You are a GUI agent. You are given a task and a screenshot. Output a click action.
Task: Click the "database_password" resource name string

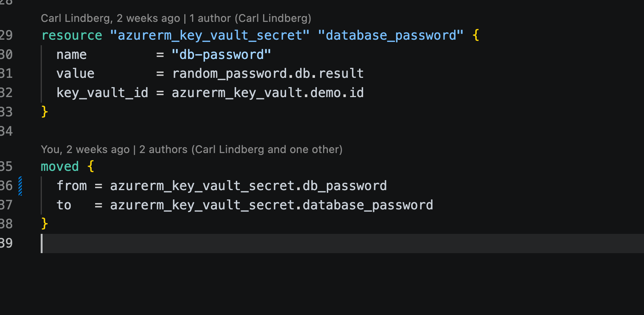pyautogui.click(x=391, y=35)
